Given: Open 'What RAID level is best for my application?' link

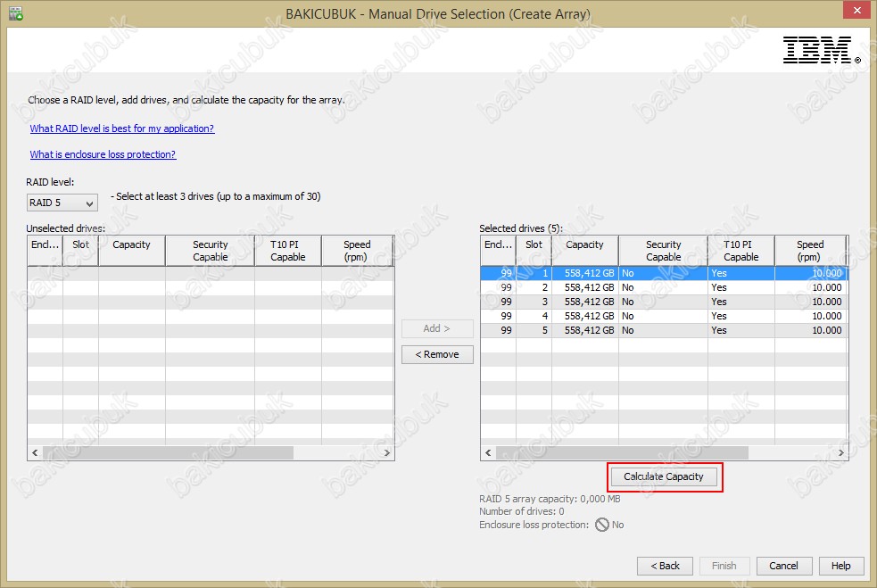Looking at the screenshot, I should (x=122, y=128).
